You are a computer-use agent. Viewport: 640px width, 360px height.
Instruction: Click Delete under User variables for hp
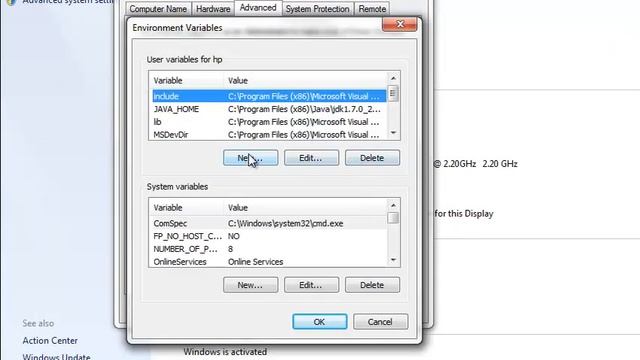[372, 158]
